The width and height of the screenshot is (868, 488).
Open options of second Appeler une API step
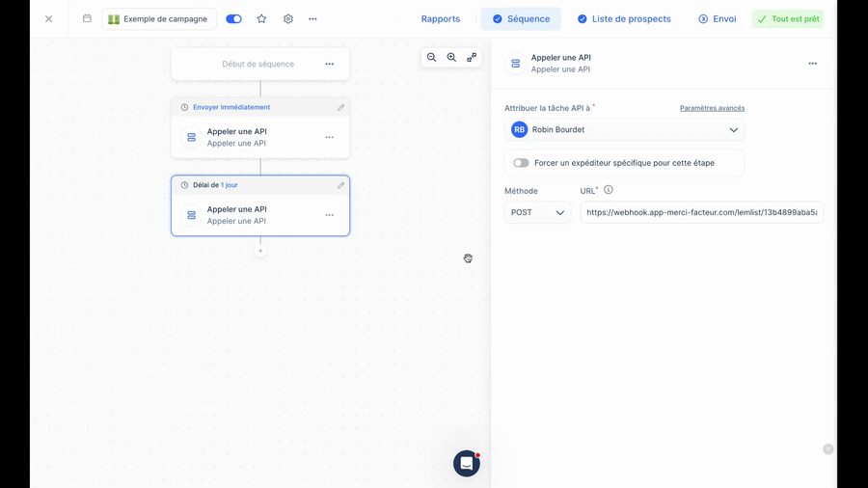coord(330,215)
